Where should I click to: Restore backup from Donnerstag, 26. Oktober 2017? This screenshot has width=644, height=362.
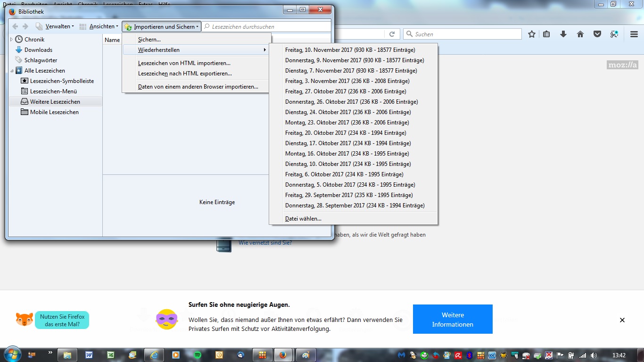[x=354, y=102]
